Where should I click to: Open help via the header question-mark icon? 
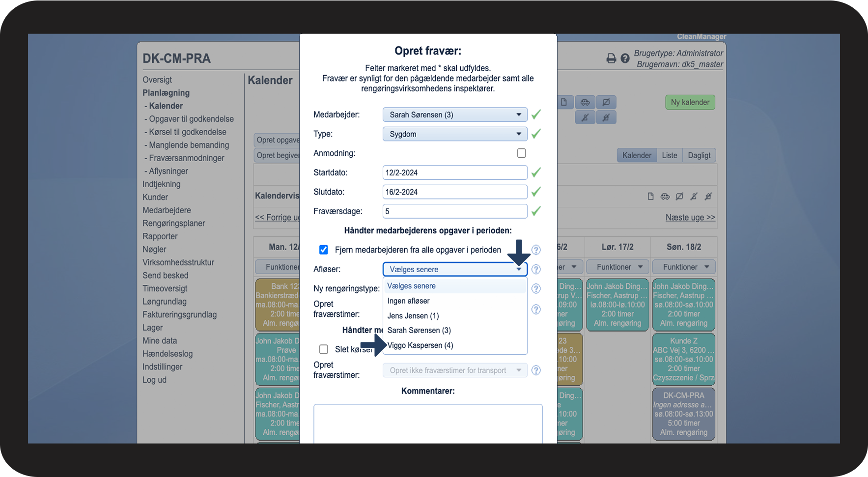click(x=625, y=58)
